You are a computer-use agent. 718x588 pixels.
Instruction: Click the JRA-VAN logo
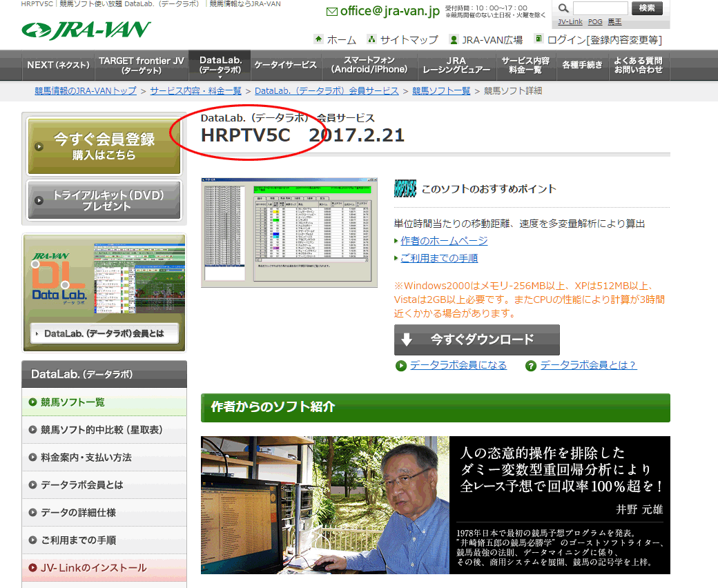click(x=86, y=30)
